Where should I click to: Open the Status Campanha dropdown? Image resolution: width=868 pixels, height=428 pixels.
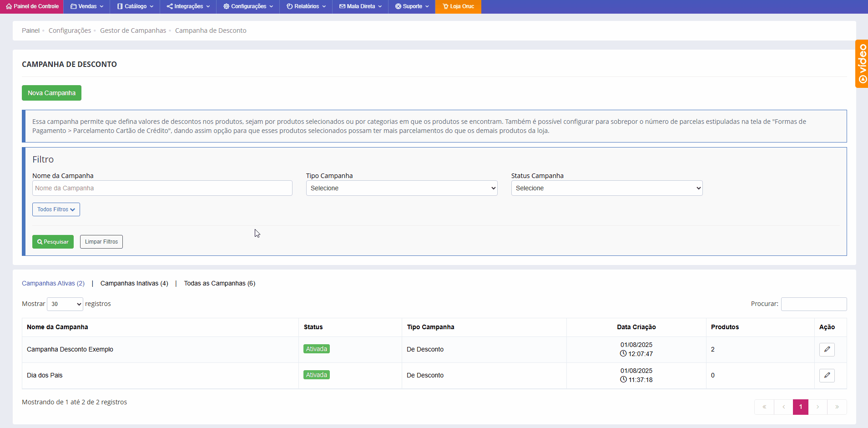point(606,188)
